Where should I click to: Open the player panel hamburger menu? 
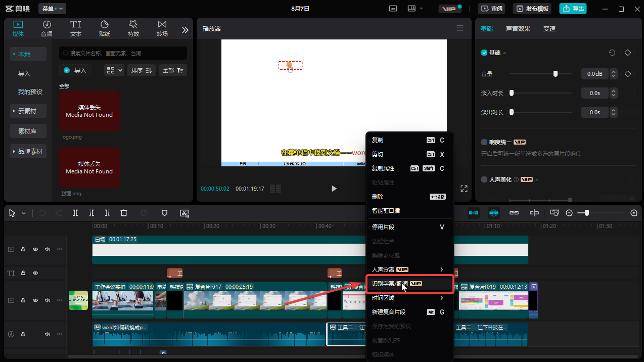(460, 28)
